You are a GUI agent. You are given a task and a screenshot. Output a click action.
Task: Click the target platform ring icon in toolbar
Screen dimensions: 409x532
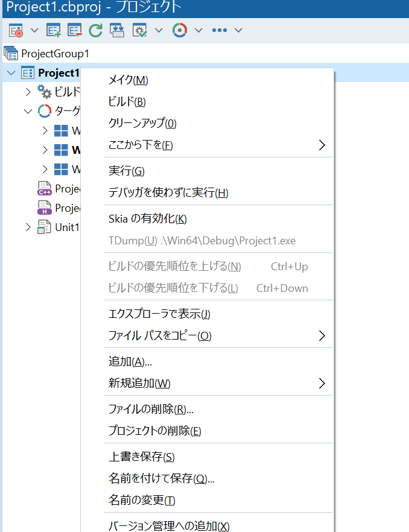pyautogui.click(x=180, y=30)
